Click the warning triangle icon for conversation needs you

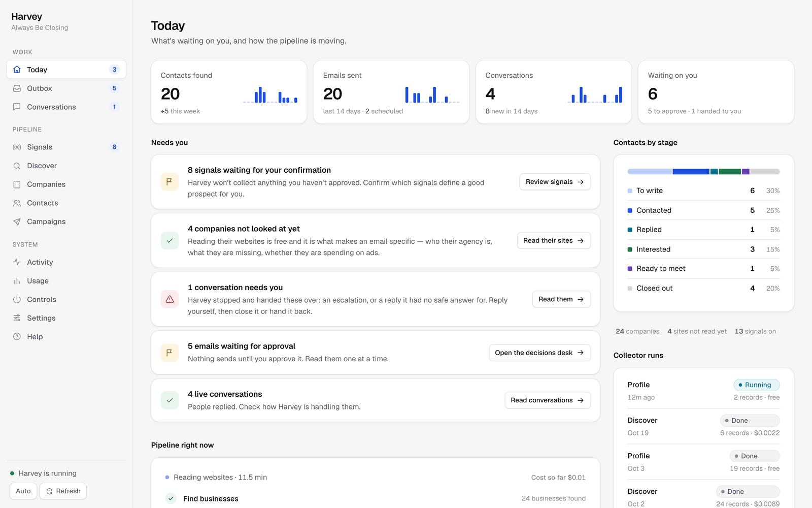pyautogui.click(x=170, y=299)
